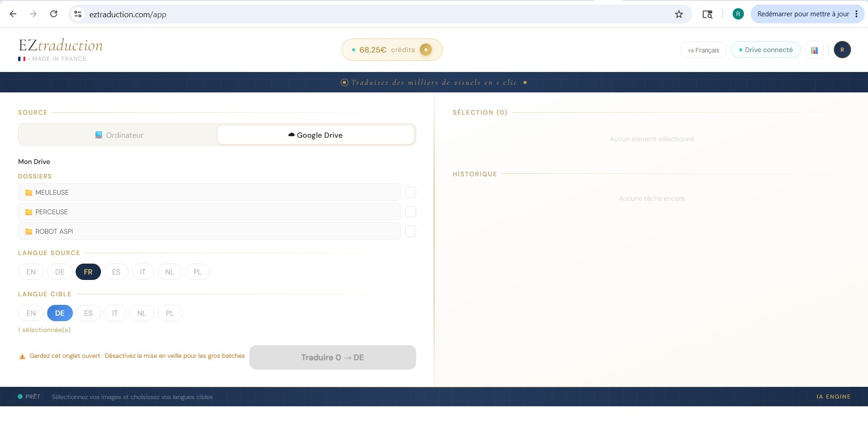Click the Drive connecté status button
This screenshot has width=868, height=438.
click(766, 50)
